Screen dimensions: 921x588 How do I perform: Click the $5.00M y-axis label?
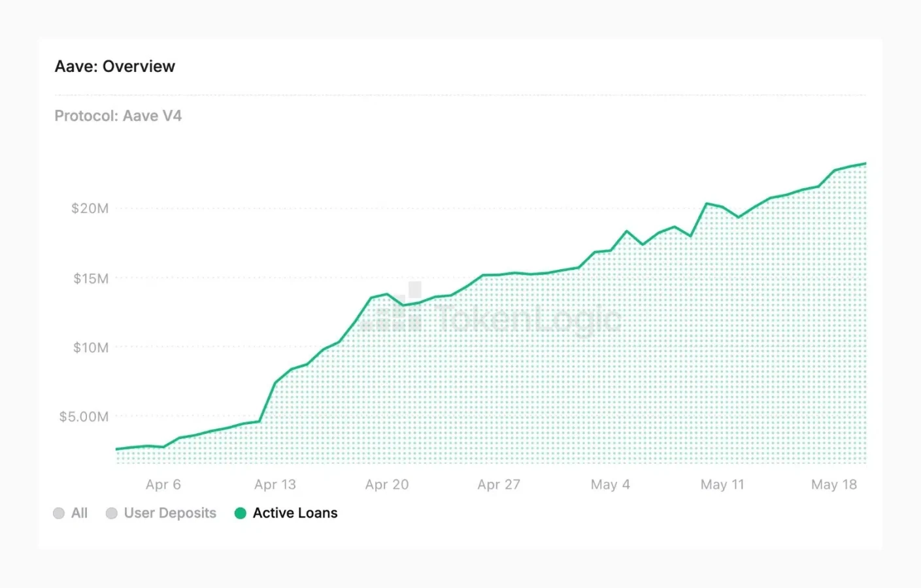(x=84, y=417)
